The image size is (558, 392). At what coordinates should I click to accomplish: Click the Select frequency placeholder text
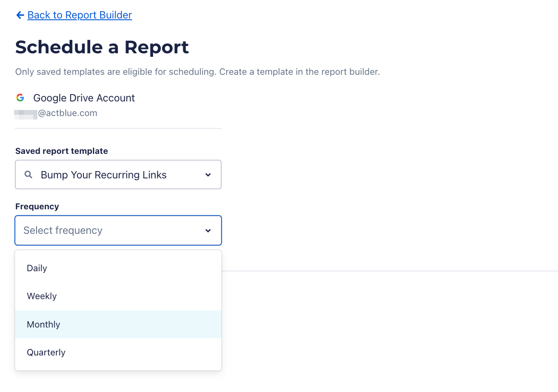63,230
